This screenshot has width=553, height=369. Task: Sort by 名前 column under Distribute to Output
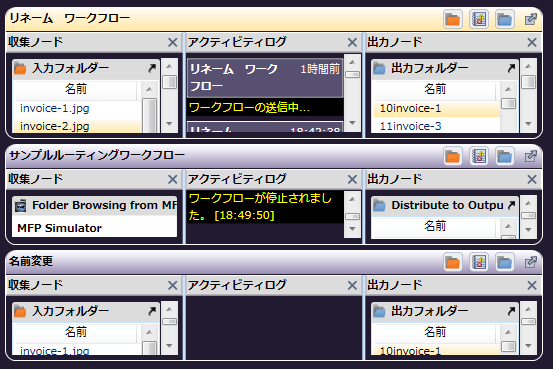[x=435, y=226]
